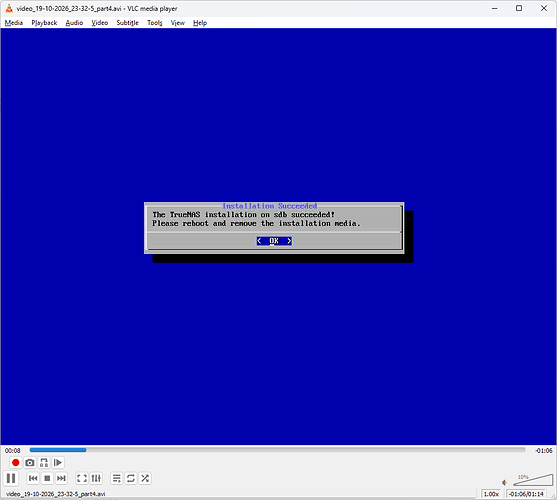This screenshot has width=557, height=500.
Task: Skip to previous media
Action: click(33, 478)
